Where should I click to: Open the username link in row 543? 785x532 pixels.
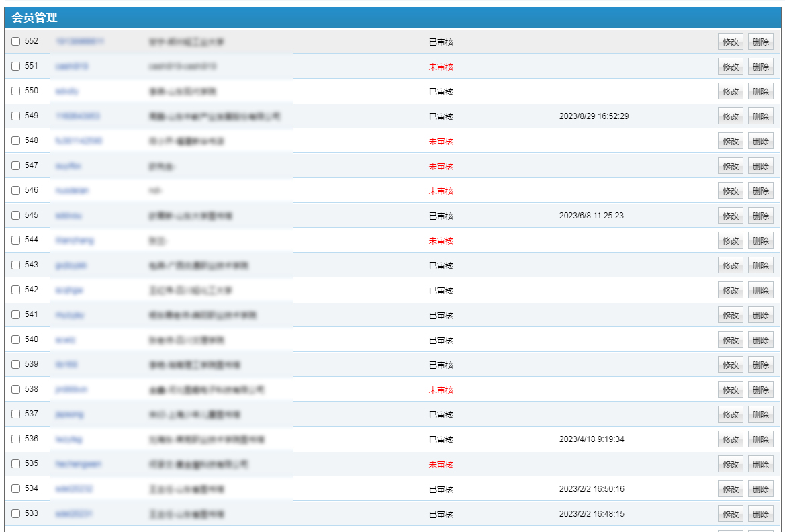click(71, 265)
